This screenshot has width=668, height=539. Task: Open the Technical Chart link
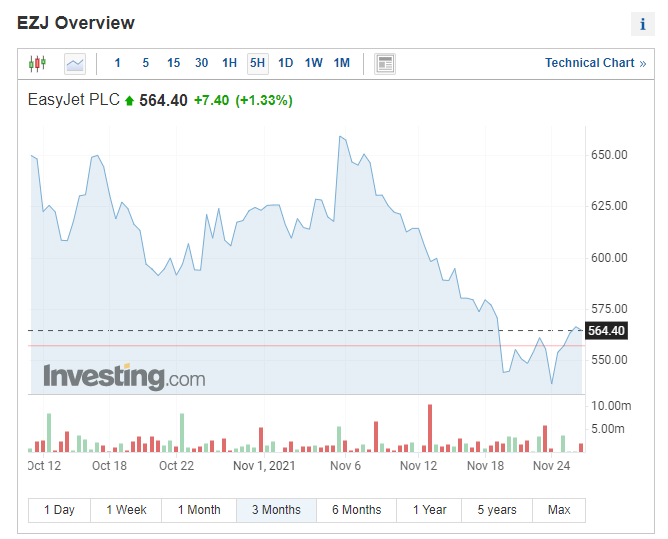(x=596, y=63)
